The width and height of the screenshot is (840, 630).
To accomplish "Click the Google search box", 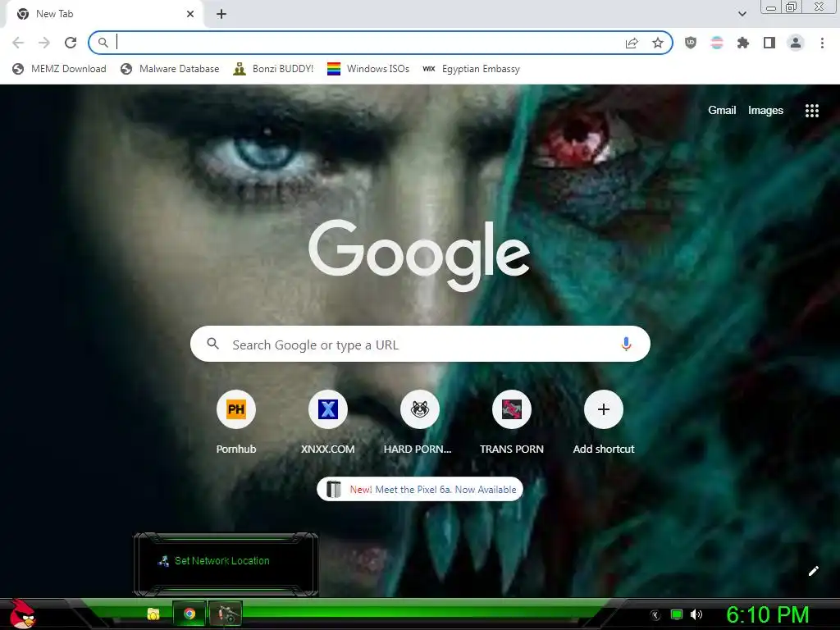I will (420, 344).
